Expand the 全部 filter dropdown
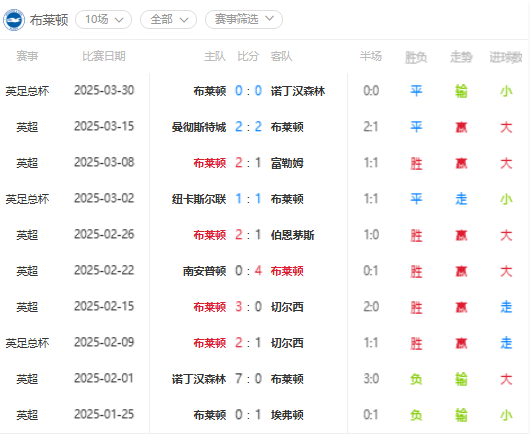Viewport: 530px width, 435px height. (x=169, y=20)
